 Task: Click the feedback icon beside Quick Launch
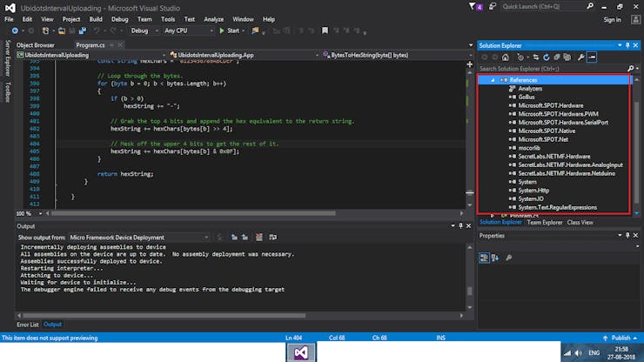click(492, 7)
